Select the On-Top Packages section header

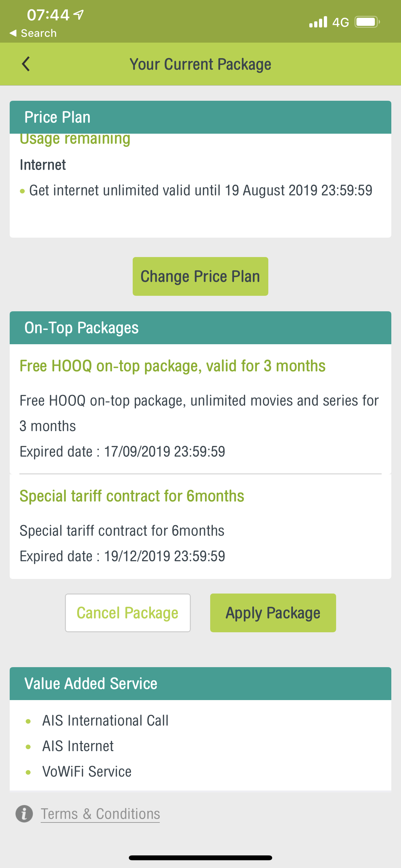81,327
